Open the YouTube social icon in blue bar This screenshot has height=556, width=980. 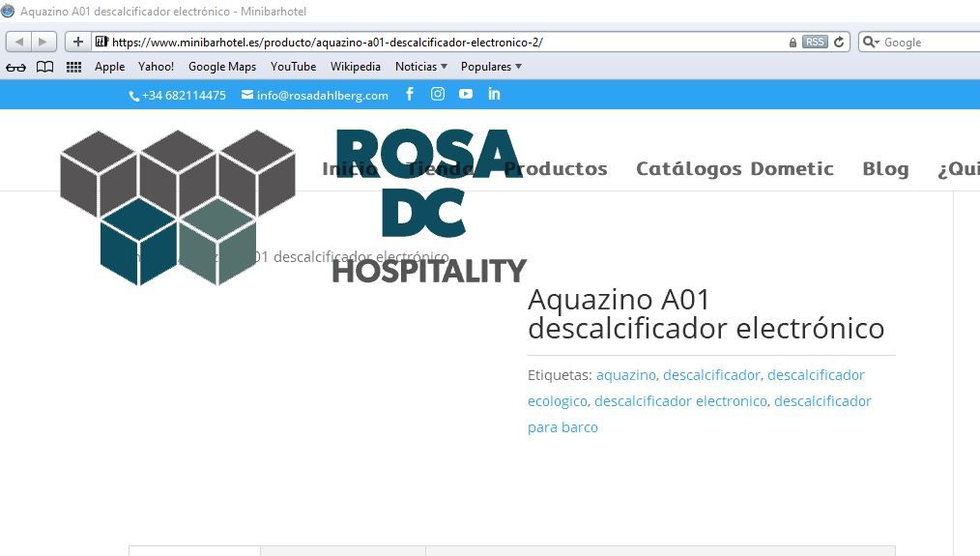point(466,94)
